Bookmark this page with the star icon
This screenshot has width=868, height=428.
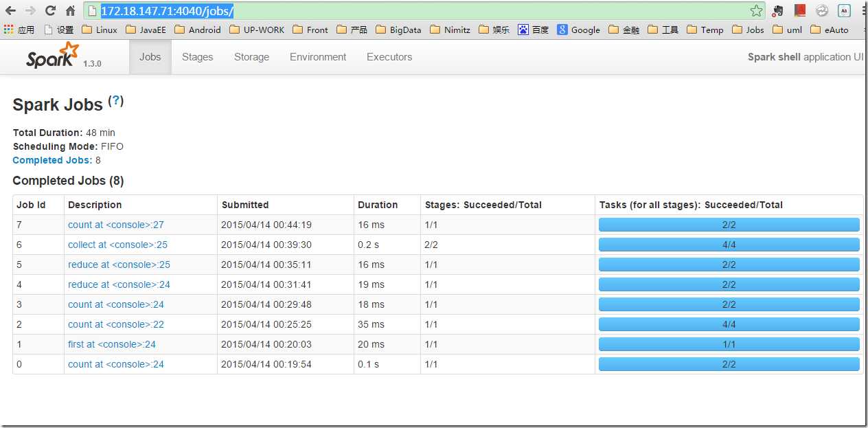point(756,10)
